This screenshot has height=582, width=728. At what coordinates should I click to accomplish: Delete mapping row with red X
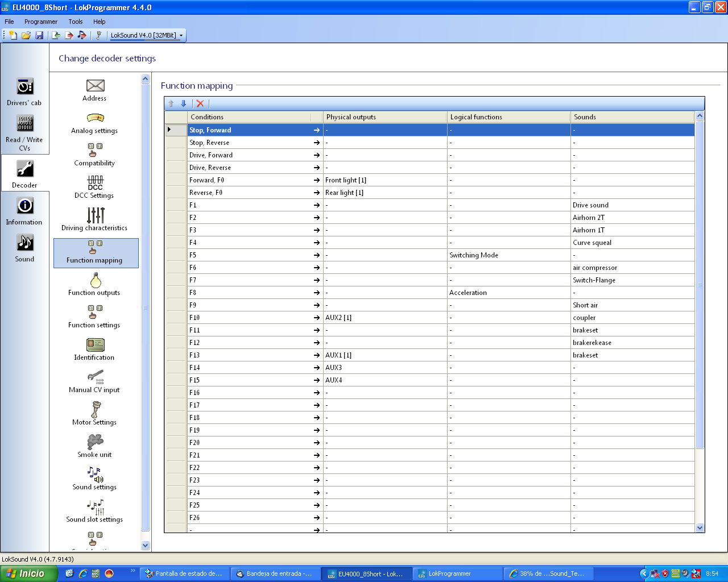200,103
